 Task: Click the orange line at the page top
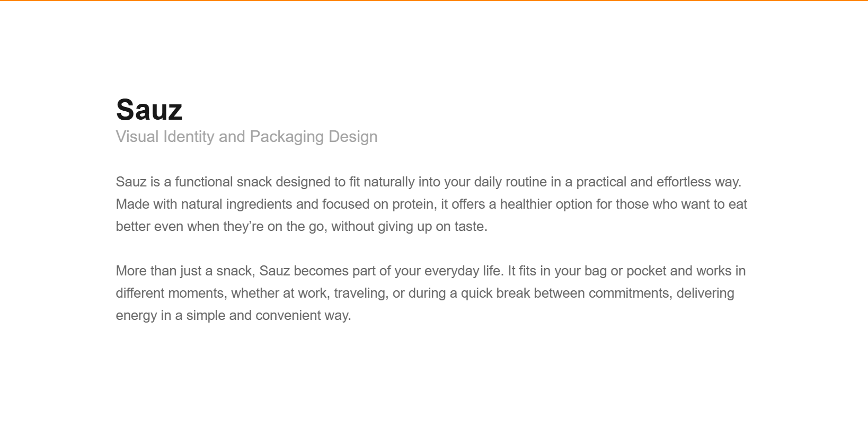tap(434, 1)
